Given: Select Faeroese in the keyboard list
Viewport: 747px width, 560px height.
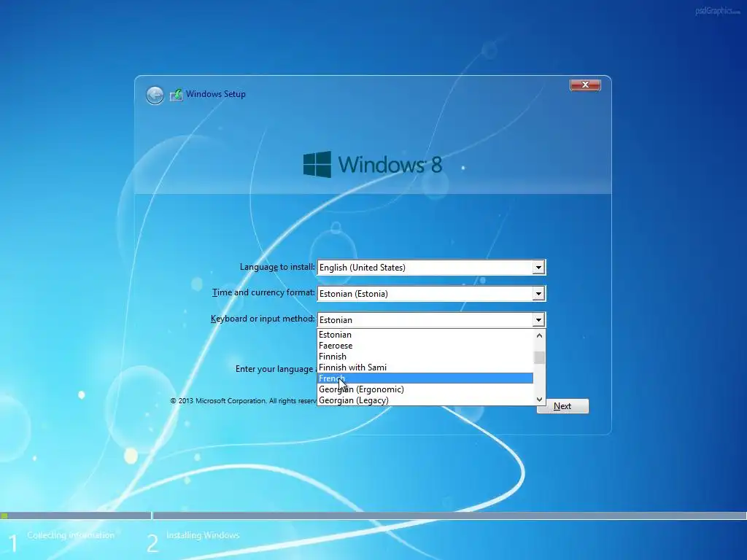Looking at the screenshot, I should coord(425,346).
